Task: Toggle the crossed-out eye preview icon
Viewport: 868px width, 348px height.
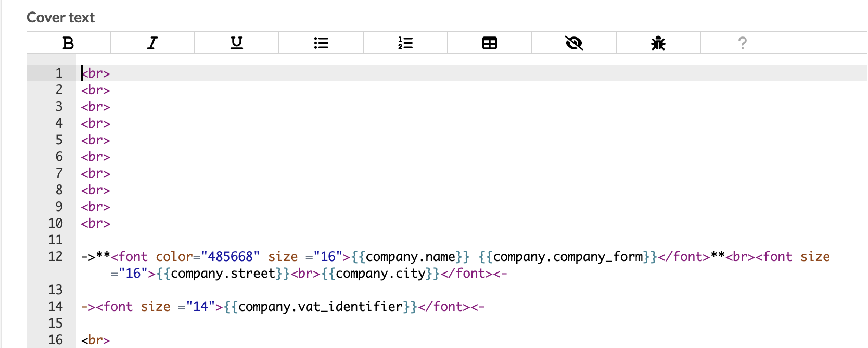Action: pyautogui.click(x=574, y=43)
